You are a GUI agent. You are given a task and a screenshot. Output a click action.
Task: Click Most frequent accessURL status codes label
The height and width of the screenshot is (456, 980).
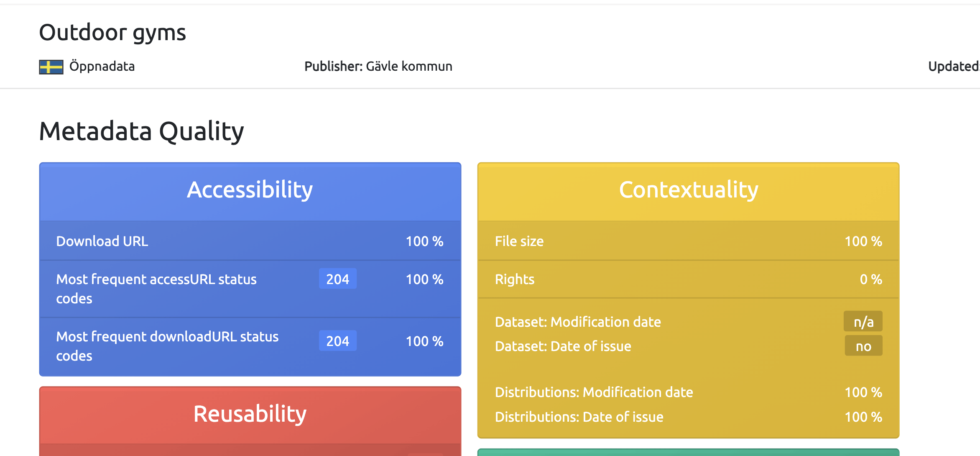(156, 289)
